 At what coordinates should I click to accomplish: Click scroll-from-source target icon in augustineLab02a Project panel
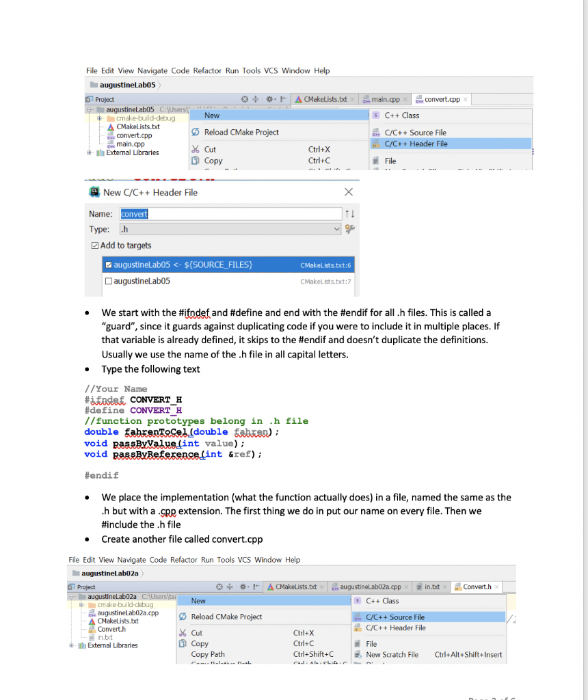point(219,587)
